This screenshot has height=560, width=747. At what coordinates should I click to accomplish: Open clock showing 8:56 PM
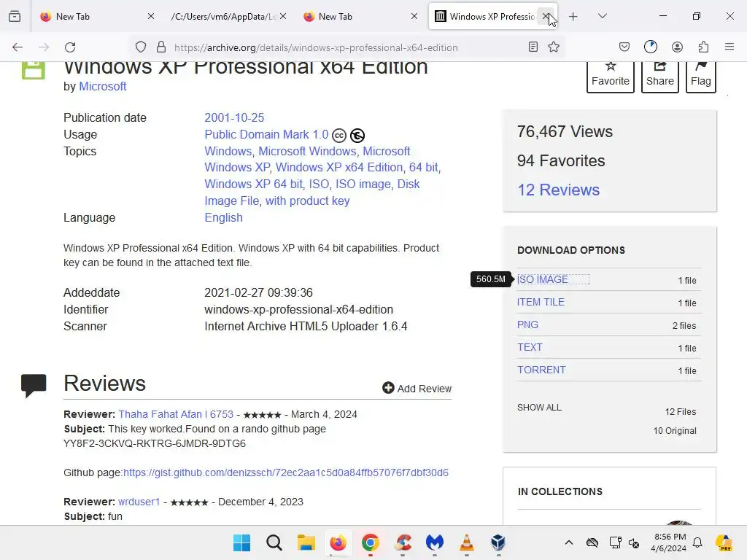tap(669, 542)
